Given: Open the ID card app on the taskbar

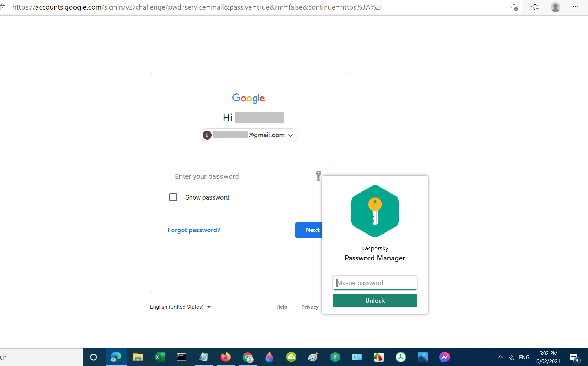Looking at the screenshot, I should coord(357,357).
